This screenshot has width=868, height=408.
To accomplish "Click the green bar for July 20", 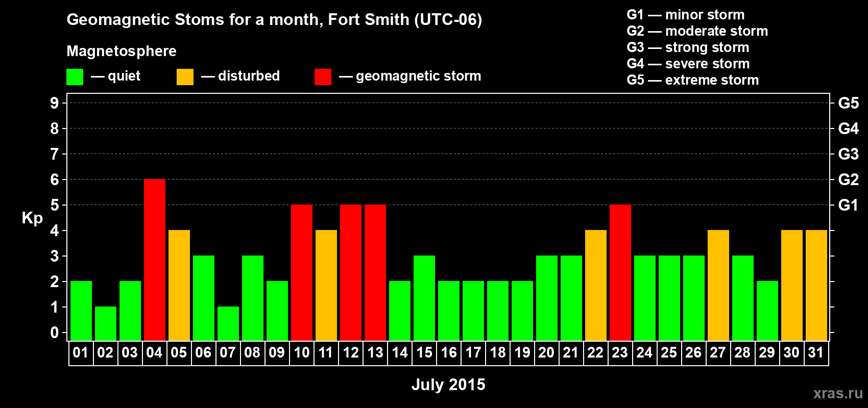I will point(547,298).
